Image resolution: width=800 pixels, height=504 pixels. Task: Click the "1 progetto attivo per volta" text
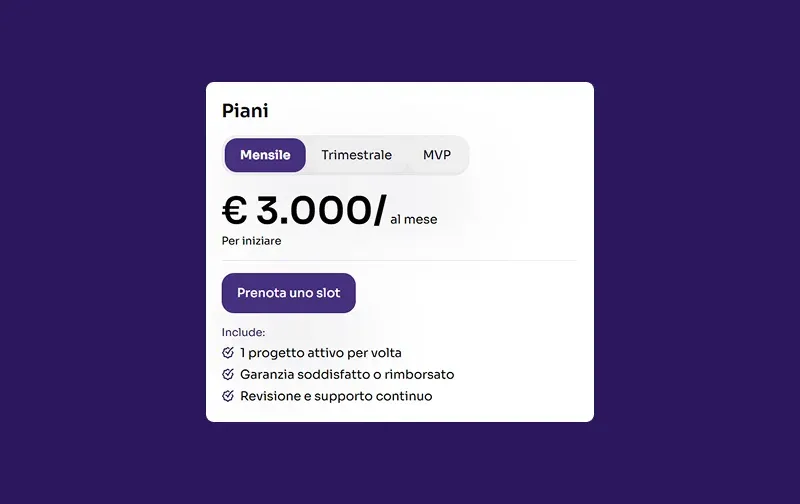coord(321,353)
